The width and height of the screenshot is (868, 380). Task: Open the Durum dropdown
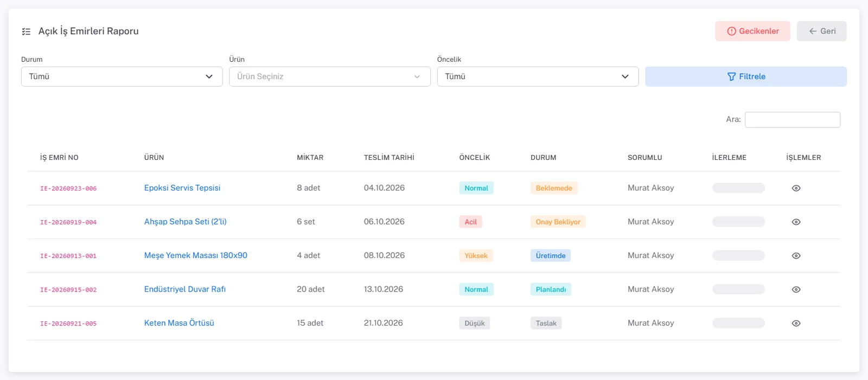coord(122,76)
